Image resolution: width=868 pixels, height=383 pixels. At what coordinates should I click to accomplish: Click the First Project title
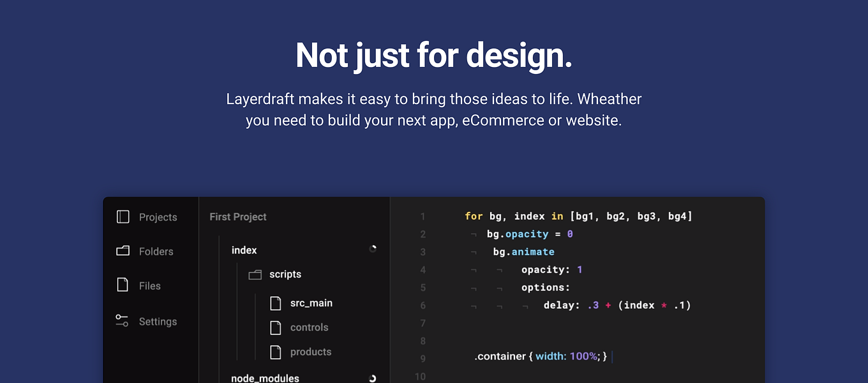pos(238,217)
